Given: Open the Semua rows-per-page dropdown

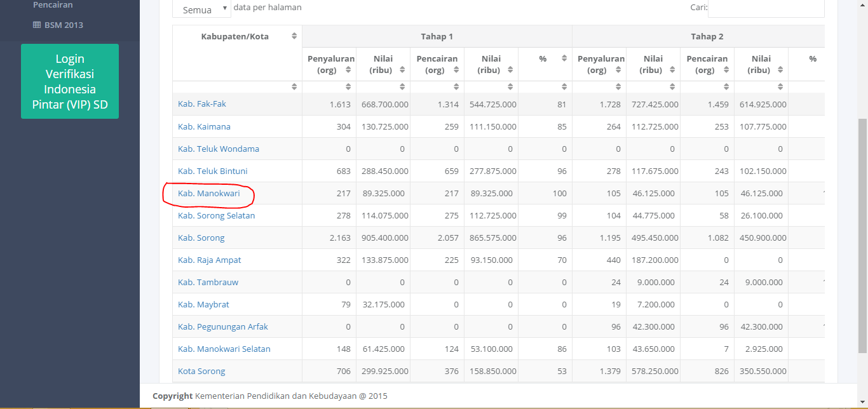Looking at the screenshot, I should tap(201, 9).
